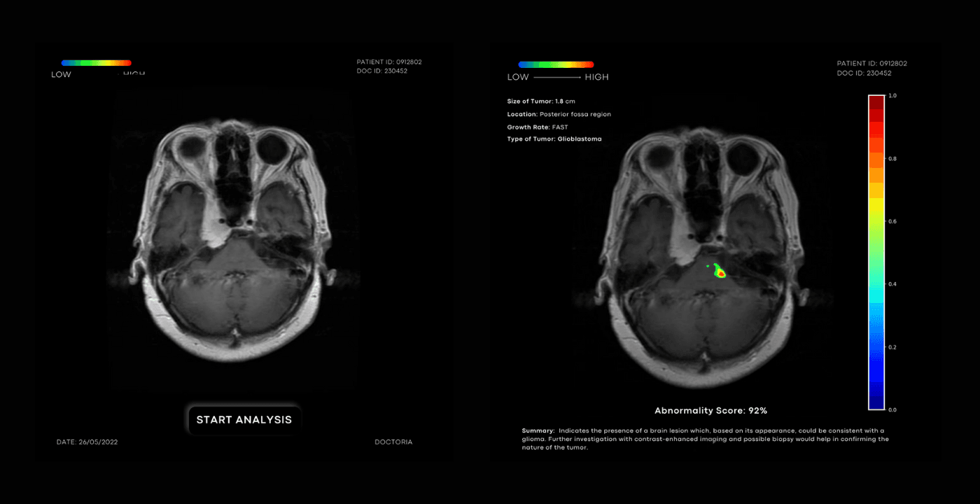
Task: Click the Patient ID in left panel
Action: pyautogui.click(x=389, y=62)
